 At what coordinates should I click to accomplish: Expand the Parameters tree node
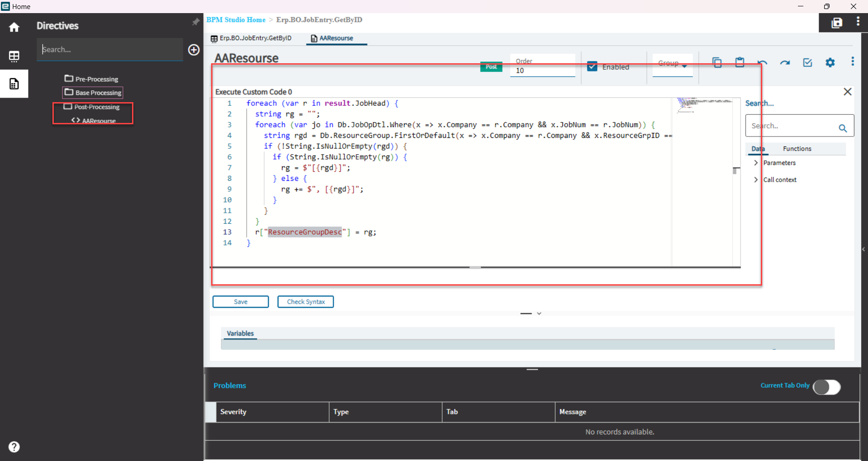(x=756, y=163)
